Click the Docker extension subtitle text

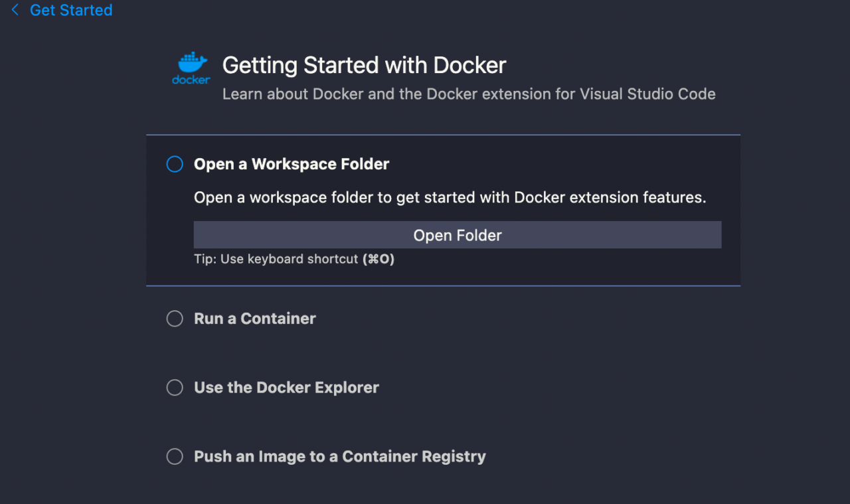[468, 94]
